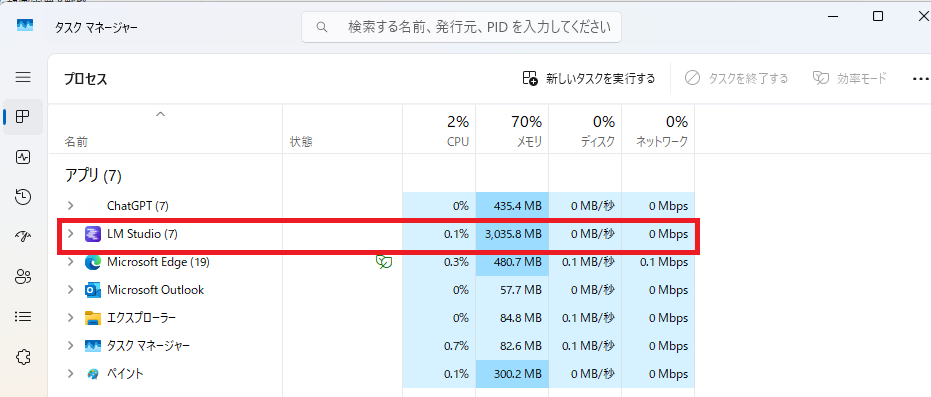The height and width of the screenshot is (397, 931).
Task: Expand the Microsoft Outlook process group
Action: tap(71, 290)
